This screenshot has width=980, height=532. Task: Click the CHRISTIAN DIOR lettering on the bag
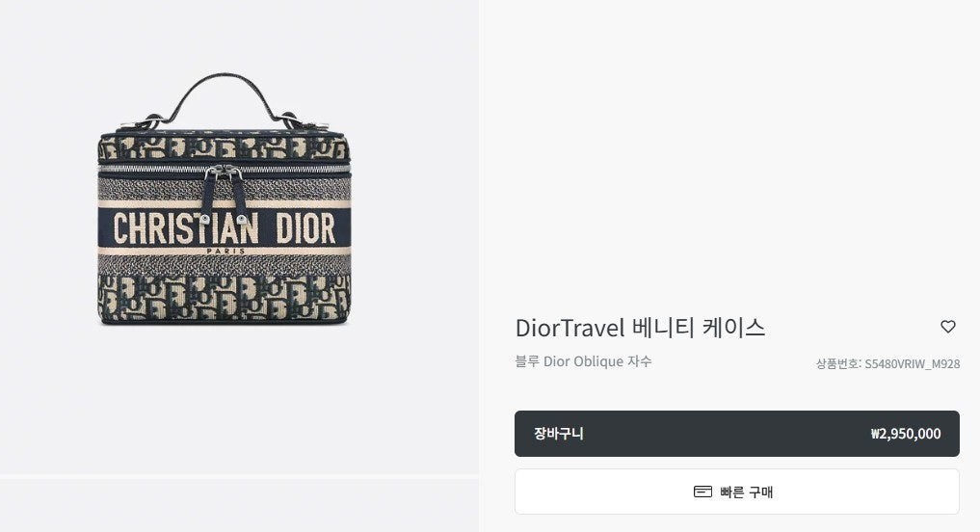click(224, 228)
